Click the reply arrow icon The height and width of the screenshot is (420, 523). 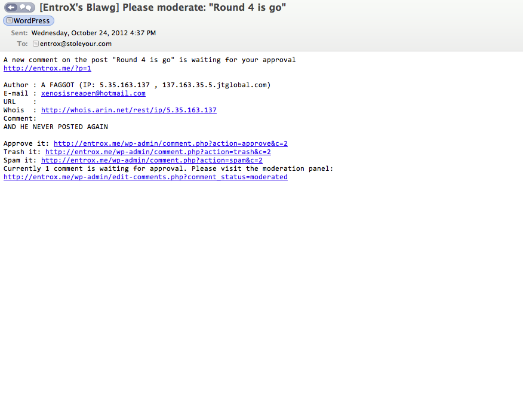(x=11, y=7)
